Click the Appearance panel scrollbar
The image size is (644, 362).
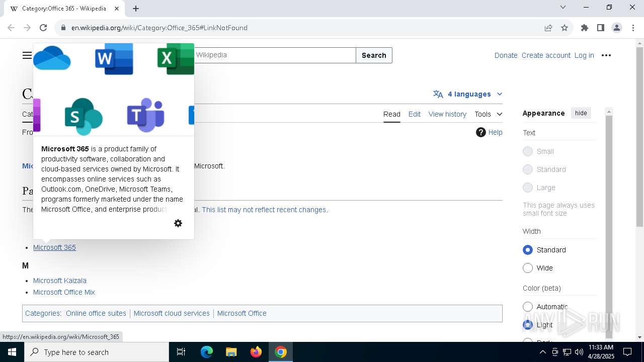tap(609, 226)
